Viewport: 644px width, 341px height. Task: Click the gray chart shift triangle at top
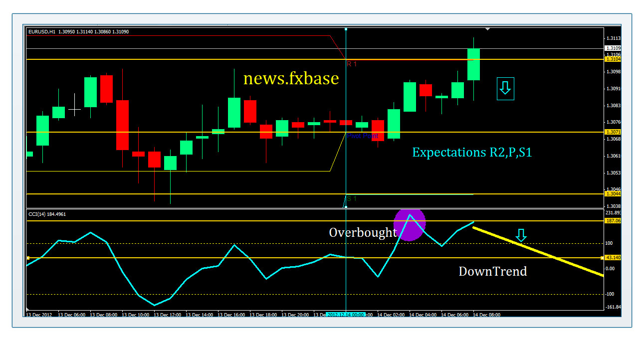487,29
